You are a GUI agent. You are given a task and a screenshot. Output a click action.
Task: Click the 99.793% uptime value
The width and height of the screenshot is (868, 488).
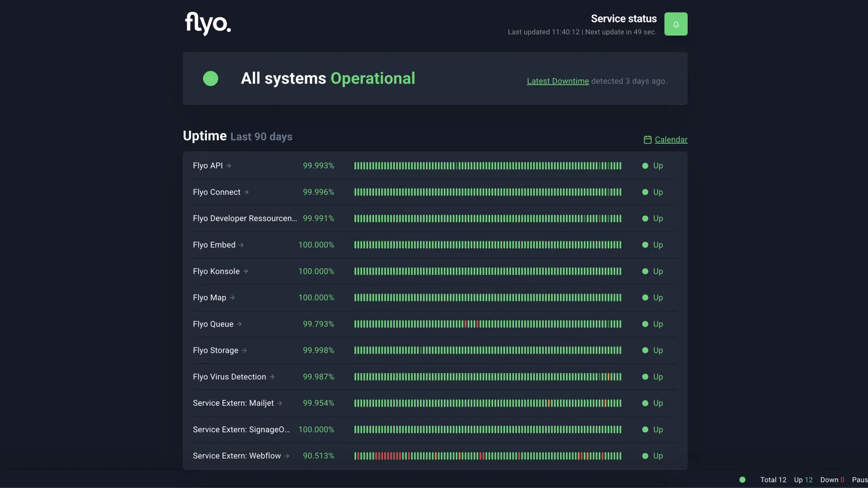click(x=318, y=324)
